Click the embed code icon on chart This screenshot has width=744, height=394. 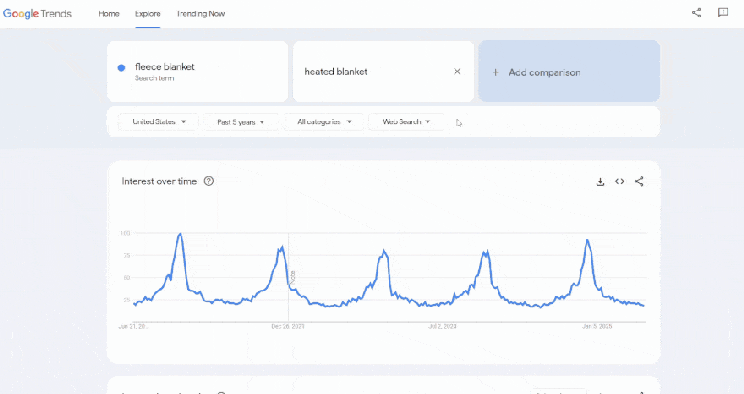[x=620, y=181]
